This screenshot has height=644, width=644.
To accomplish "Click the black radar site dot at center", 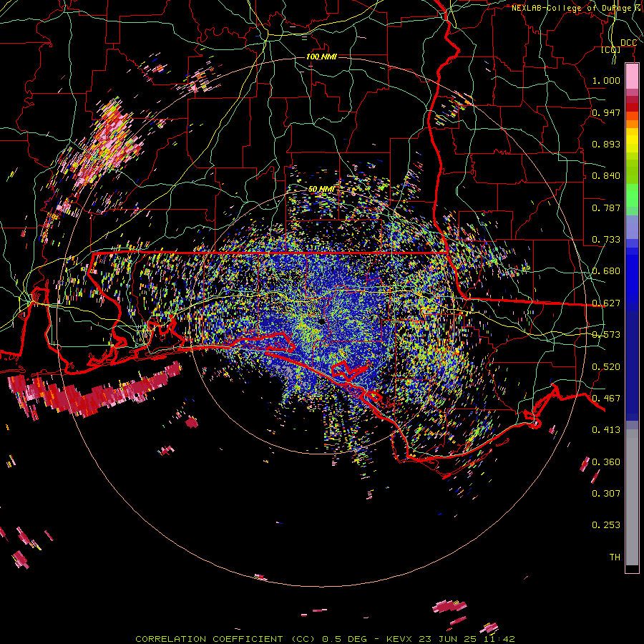I will (x=321, y=321).
